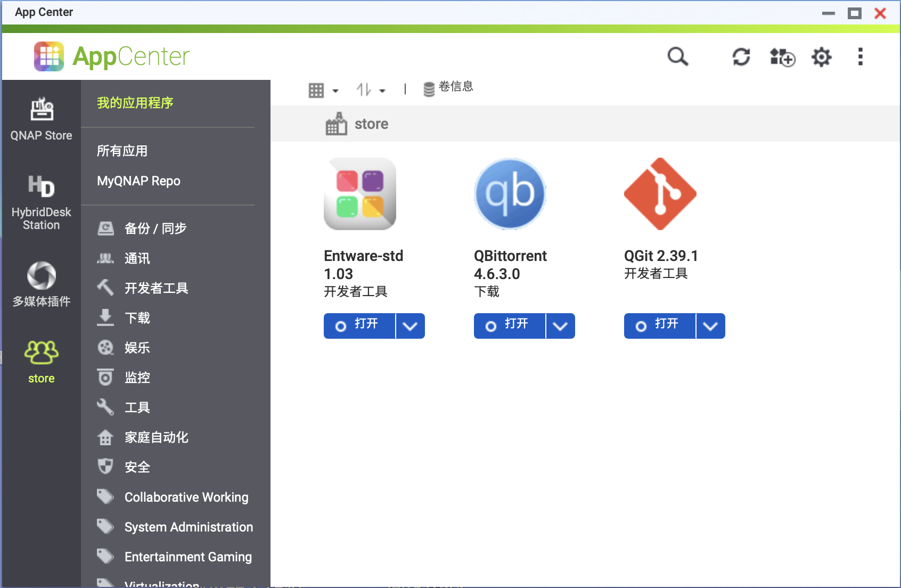
Task: Select MyQNAP Repo menu item
Action: [x=138, y=181]
